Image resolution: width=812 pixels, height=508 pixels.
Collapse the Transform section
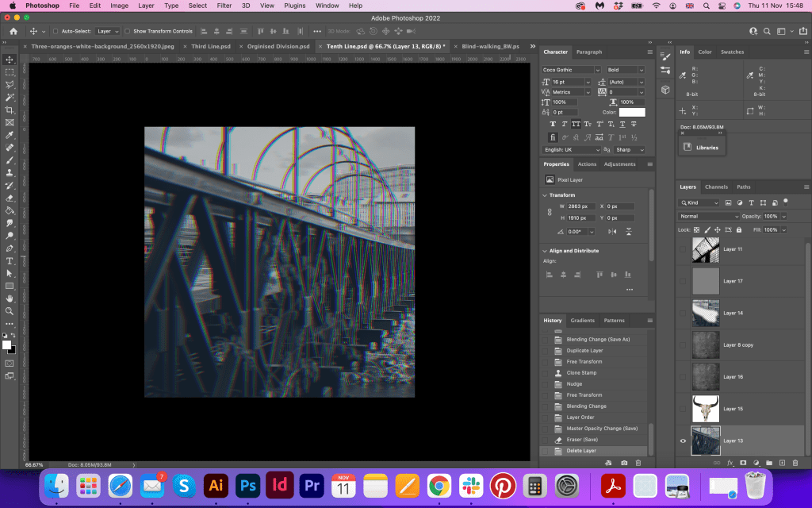click(x=544, y=194)
